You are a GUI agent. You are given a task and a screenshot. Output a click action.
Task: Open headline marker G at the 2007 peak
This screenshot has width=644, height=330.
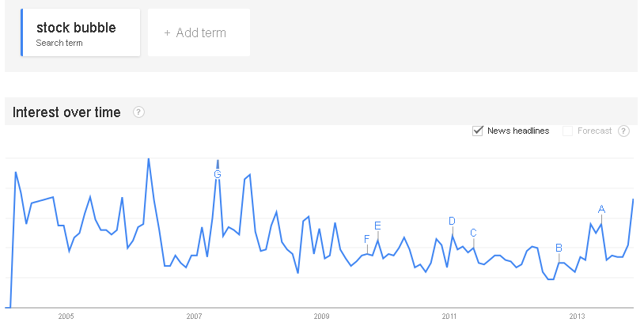coord(218,174)
